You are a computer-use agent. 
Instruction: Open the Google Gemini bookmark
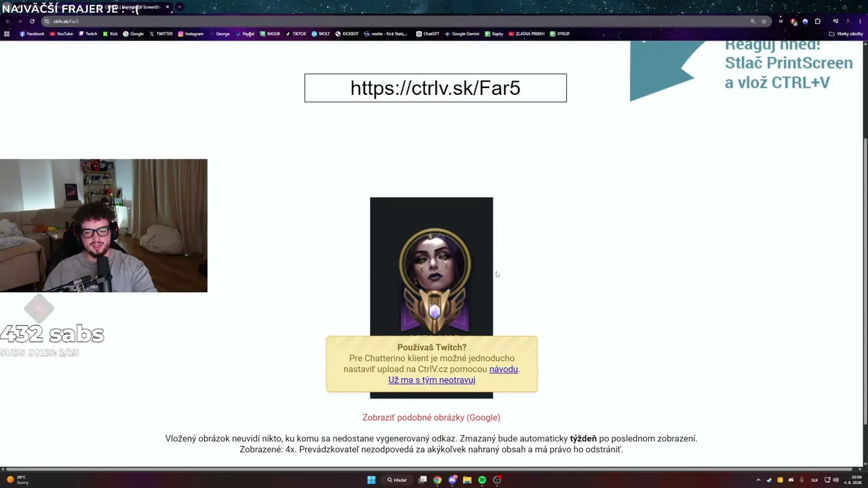pyautogui.click(x=462, y=34)
